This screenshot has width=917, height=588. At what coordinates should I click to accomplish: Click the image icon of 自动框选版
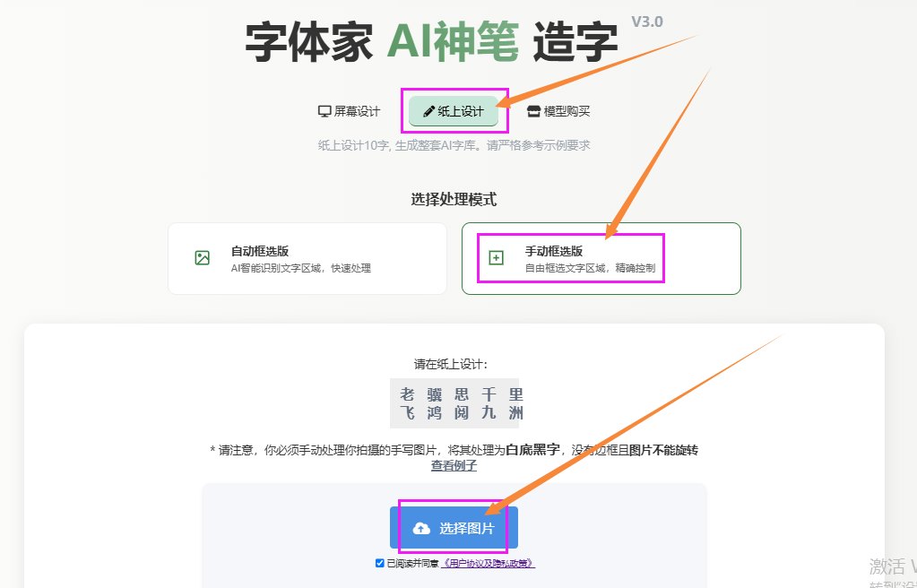pos(203,258)
